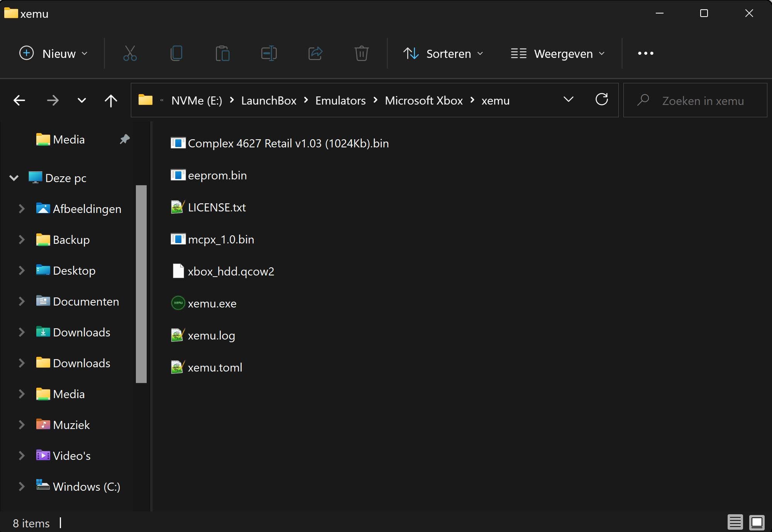Refresh the current folder view
The width and height of the screenshot is (772, 532).
point(601,100)
